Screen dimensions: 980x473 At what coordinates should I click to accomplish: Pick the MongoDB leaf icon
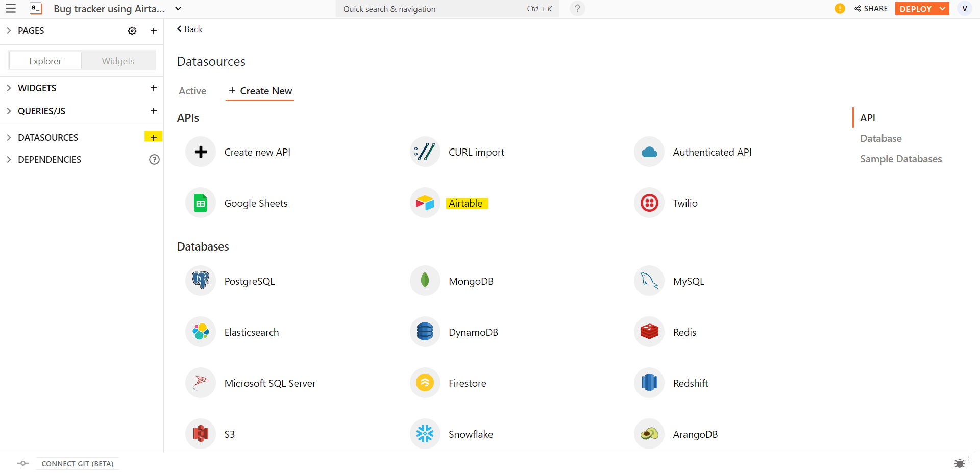click(x=425, y=281)
